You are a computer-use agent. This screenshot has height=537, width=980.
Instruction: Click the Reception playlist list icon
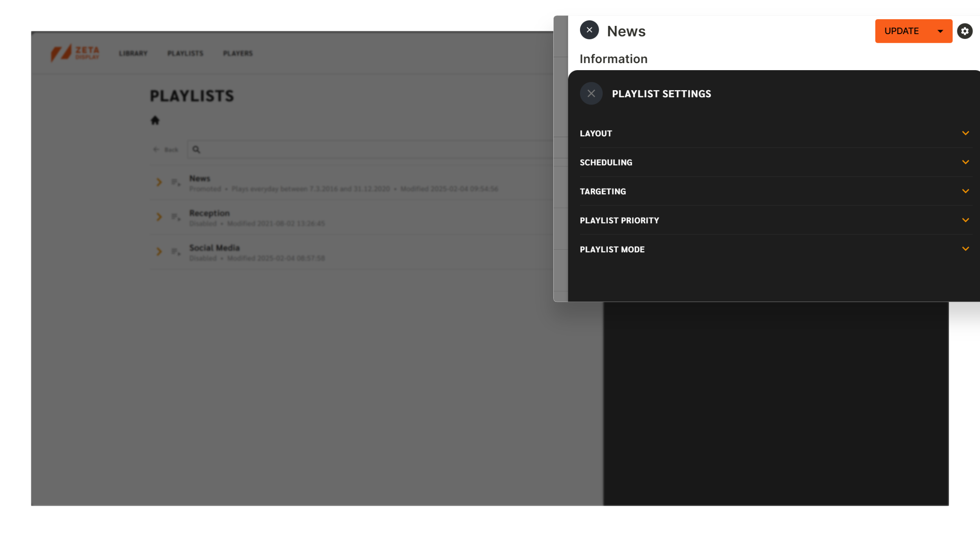tap(176, 217)
